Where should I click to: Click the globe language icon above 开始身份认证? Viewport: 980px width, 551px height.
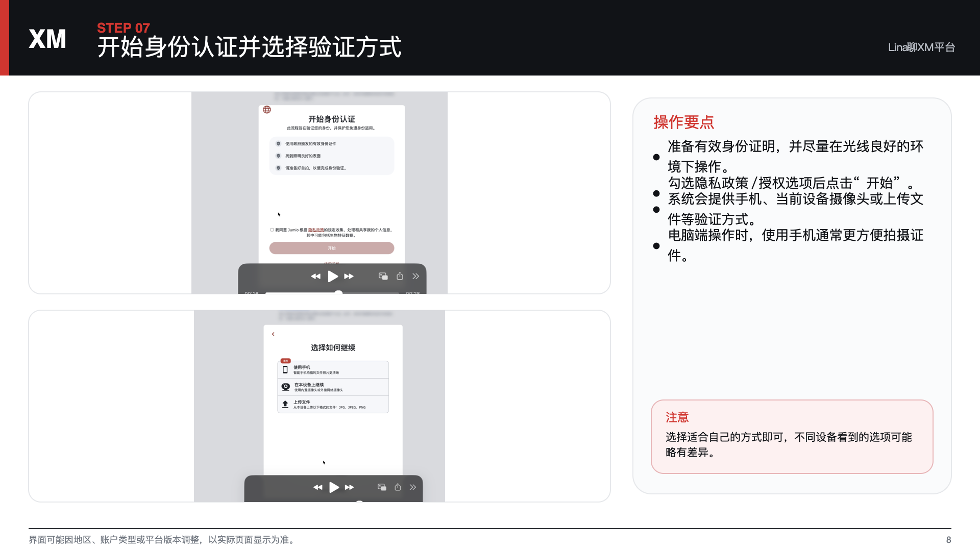267,110
